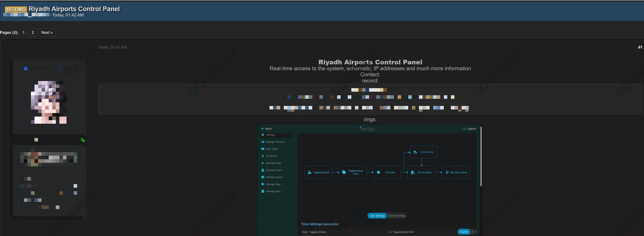Click the Carousel luggage icon
Viewport: 644px width, 236px height.
click(378, 172)
